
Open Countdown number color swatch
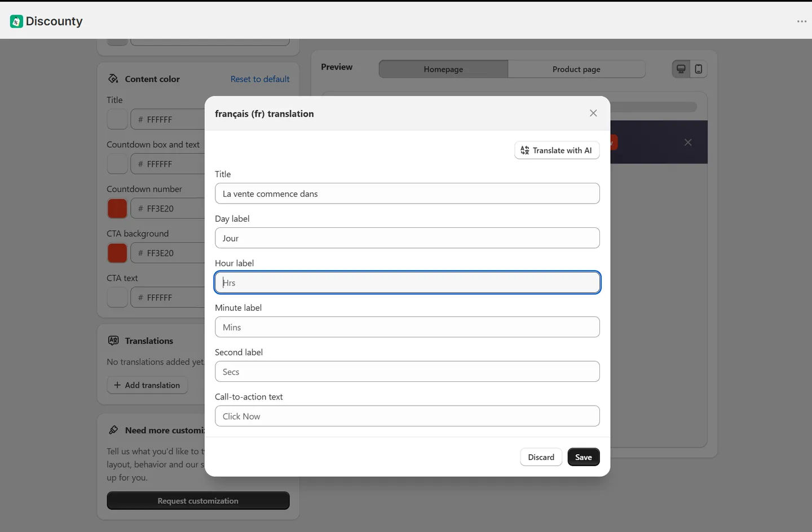(x=117, y=209)
